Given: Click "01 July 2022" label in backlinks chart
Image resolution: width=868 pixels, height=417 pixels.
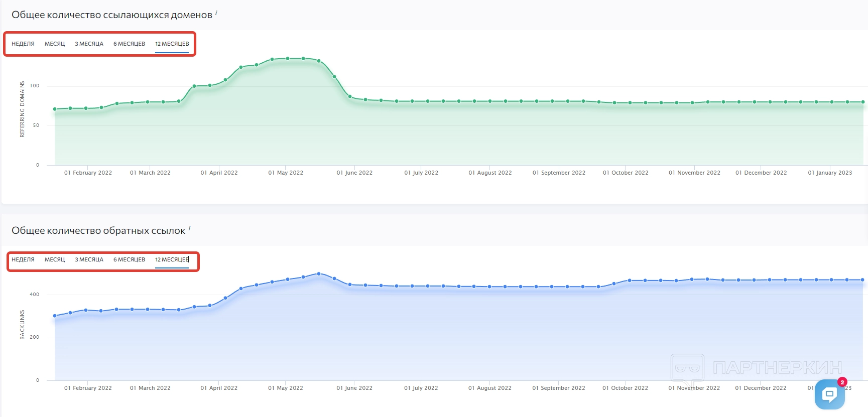Looking at the screenshot, I should [421, 388].
